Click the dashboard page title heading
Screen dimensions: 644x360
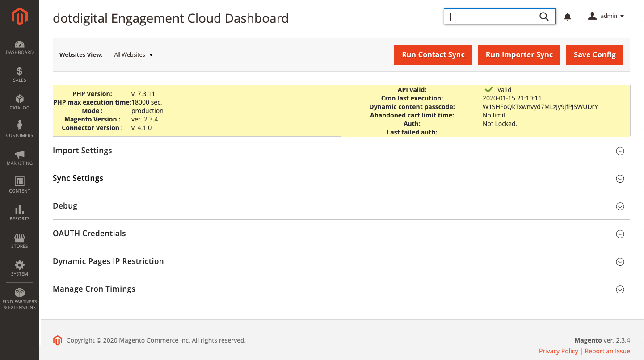(171, 18)
